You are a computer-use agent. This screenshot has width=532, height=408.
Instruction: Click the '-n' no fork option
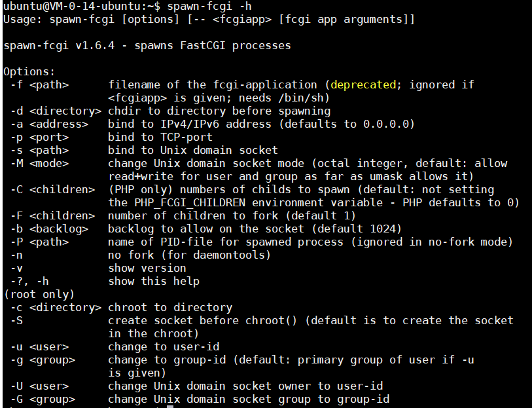[x=16, y=255]
